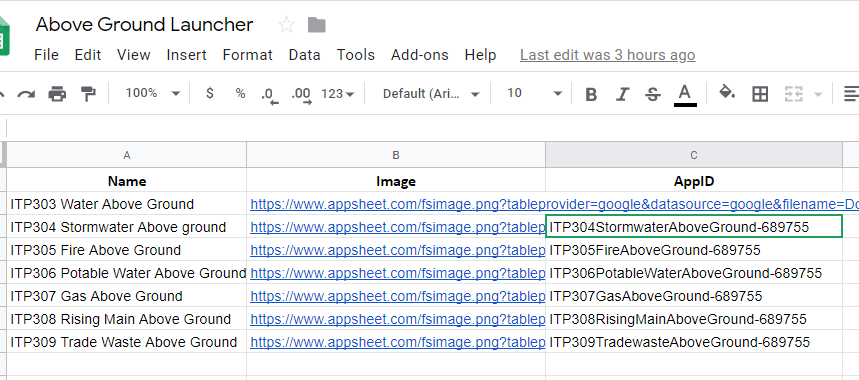Open the Move to folder icon
The width and height of the screenshot is (859, 380).
click(x=317, y=25)
